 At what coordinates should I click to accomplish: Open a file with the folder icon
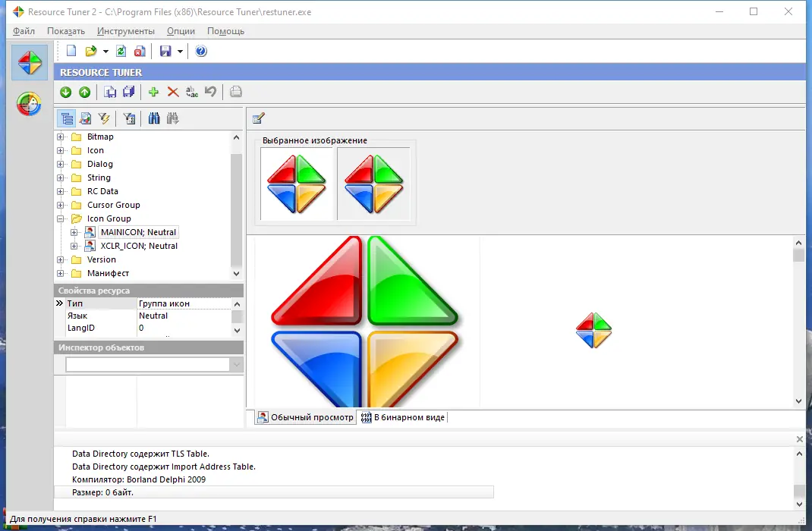tap(90, 51)
